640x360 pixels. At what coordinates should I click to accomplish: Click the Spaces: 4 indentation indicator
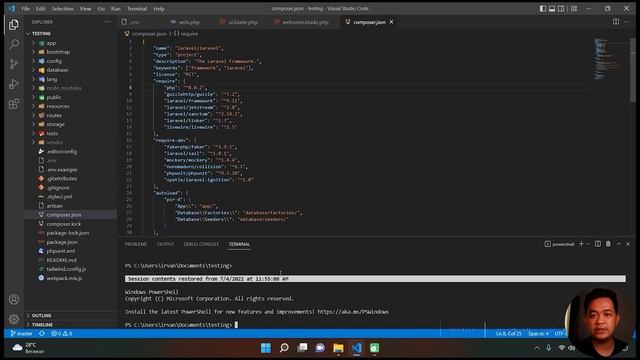[538, 333]
